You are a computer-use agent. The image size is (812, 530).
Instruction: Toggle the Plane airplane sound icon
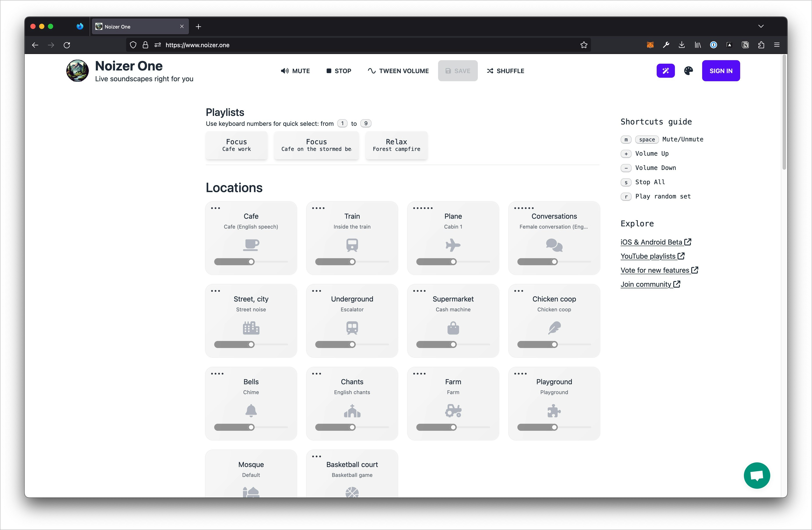pyautogui.click(x=453, y=245)
